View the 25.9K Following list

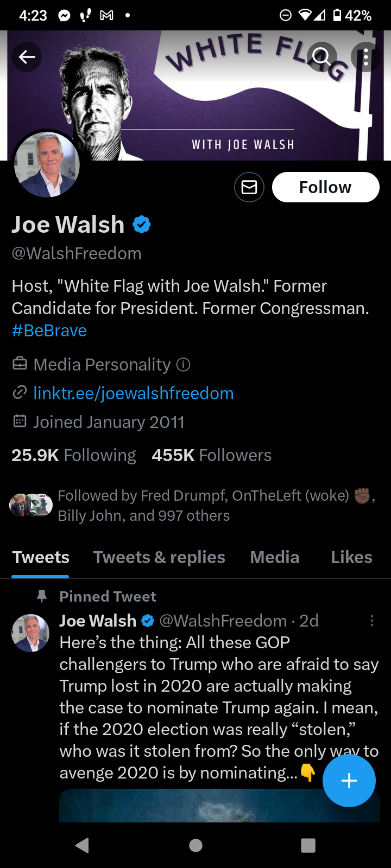(74, 455)
